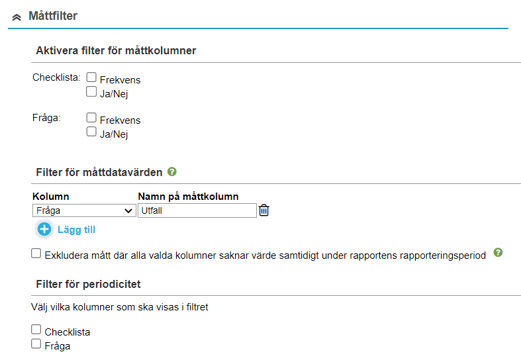Click the Lägg till link text
The width and height of the screenshot is (521, 362).
(x=76, y=230)
